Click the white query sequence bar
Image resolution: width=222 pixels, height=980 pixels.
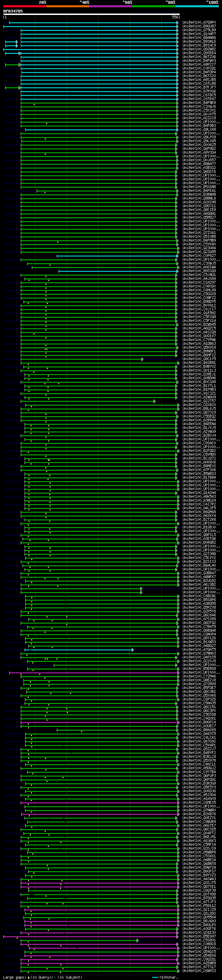coord(92,14)
